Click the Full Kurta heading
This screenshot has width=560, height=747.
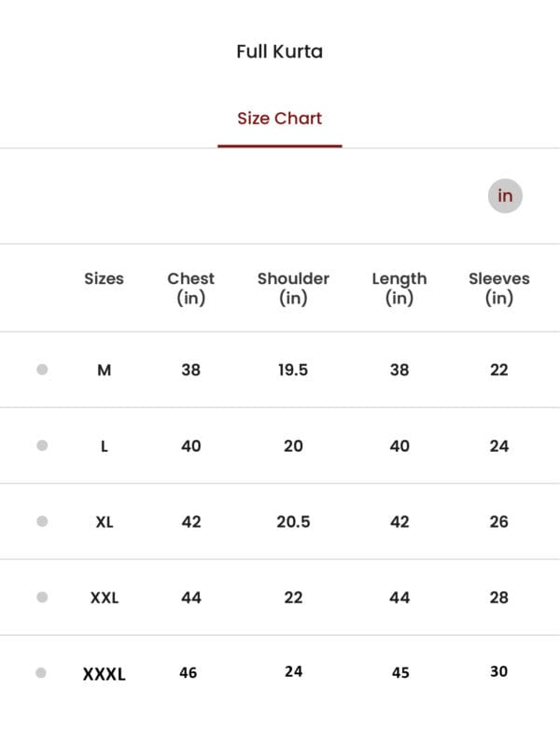(279, 51)
